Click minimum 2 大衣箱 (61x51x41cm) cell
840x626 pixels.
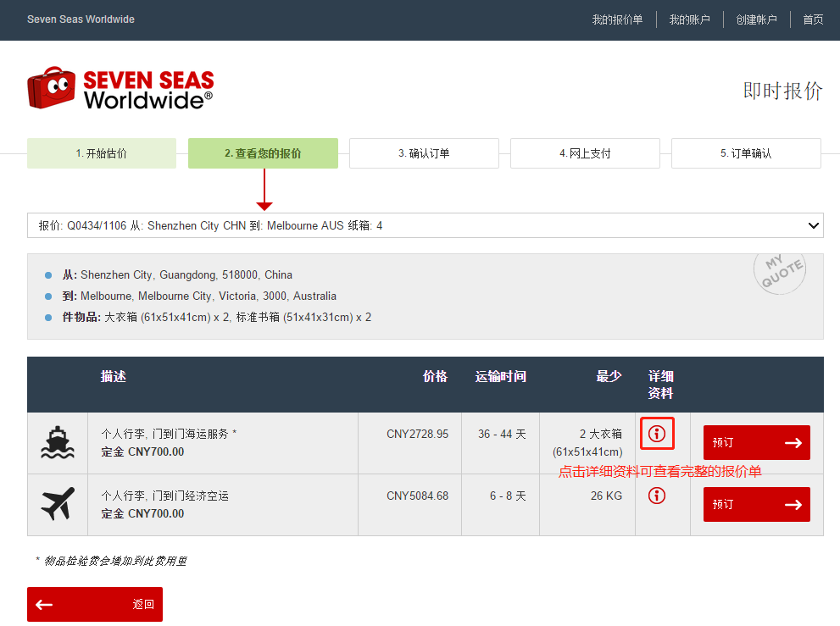coord(587,443)
